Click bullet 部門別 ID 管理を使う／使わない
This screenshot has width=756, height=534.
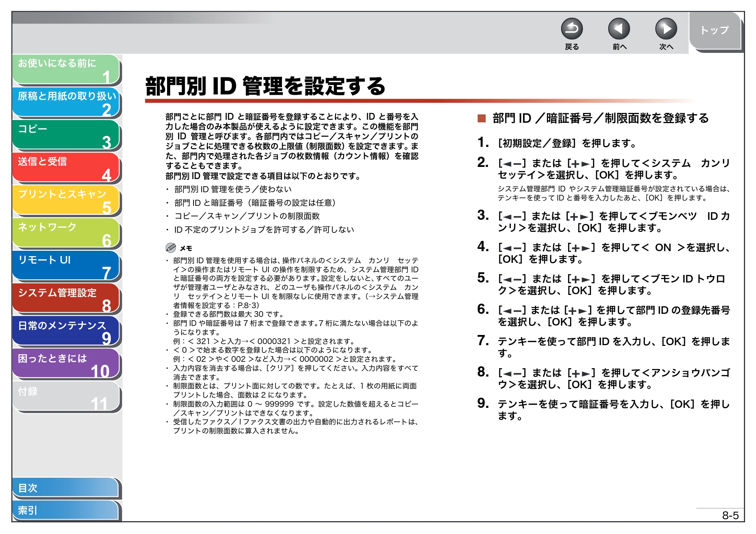(x=233, y=189)
